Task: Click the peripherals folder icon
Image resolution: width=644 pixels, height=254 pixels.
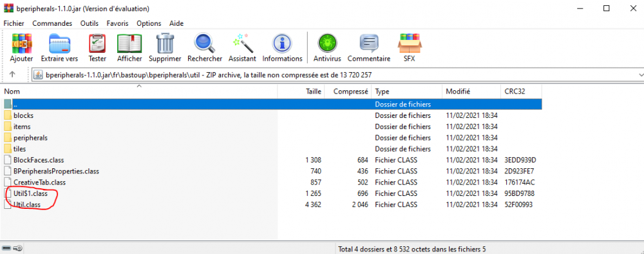Action: pos(8,138)
